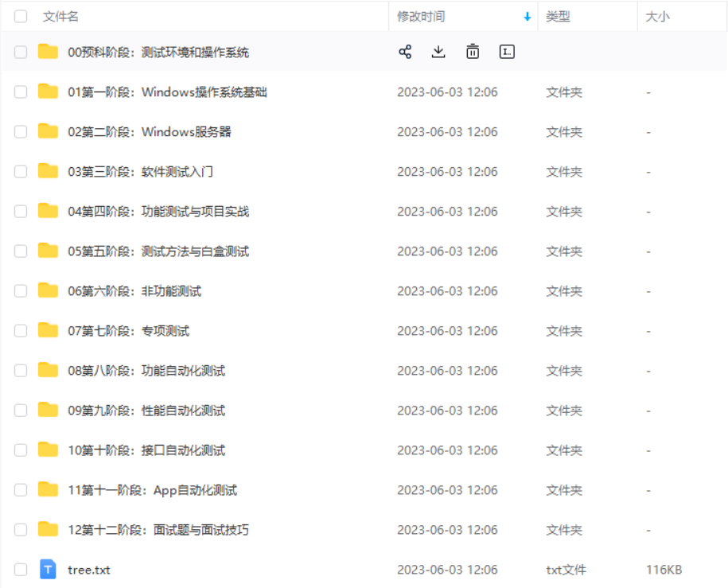Open 01第一阶段：Windows操作系统基础 folder name
This screenshot has height=588, width=728.
(167, 92)
